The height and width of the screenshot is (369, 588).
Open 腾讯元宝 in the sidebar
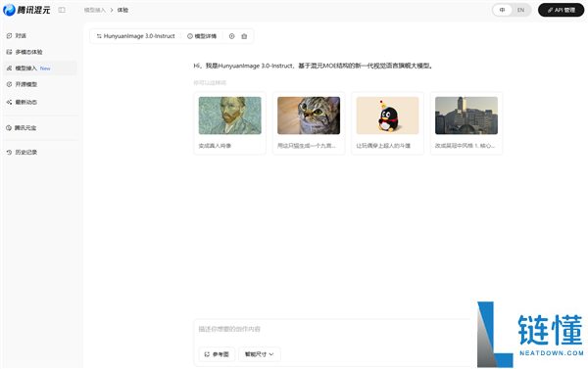[x=22, y=128]
